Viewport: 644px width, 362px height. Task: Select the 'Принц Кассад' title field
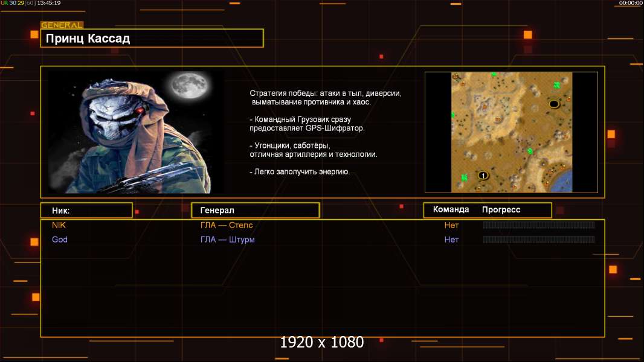(152, 38)
